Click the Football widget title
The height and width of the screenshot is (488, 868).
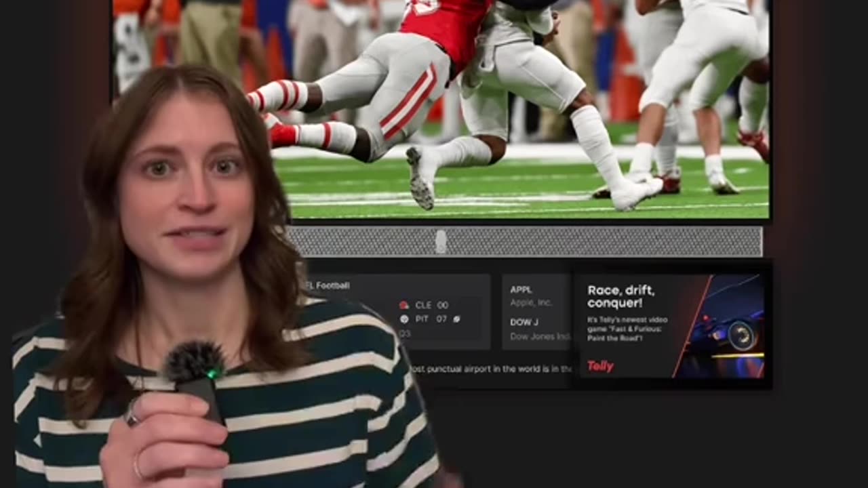pos(330,285)
